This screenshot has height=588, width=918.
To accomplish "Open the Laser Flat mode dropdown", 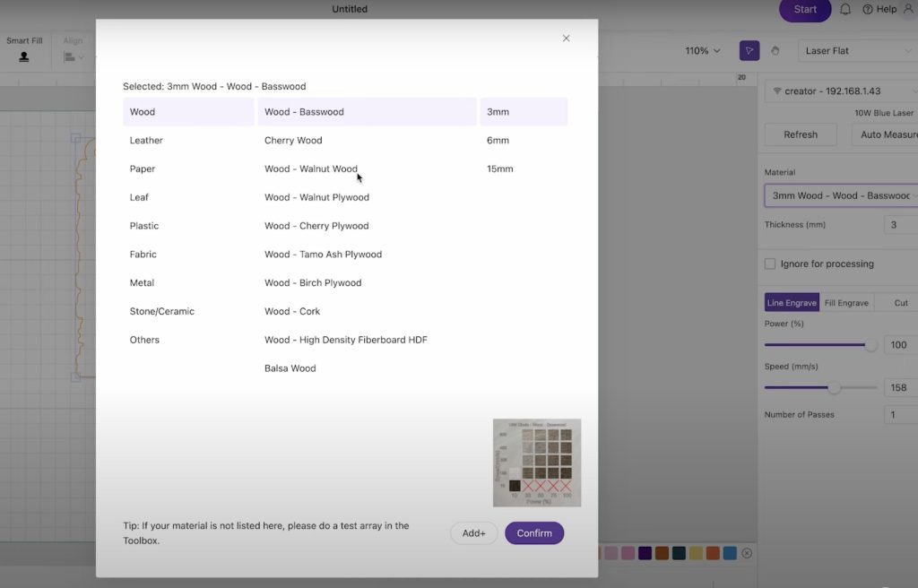I will 856,51.
